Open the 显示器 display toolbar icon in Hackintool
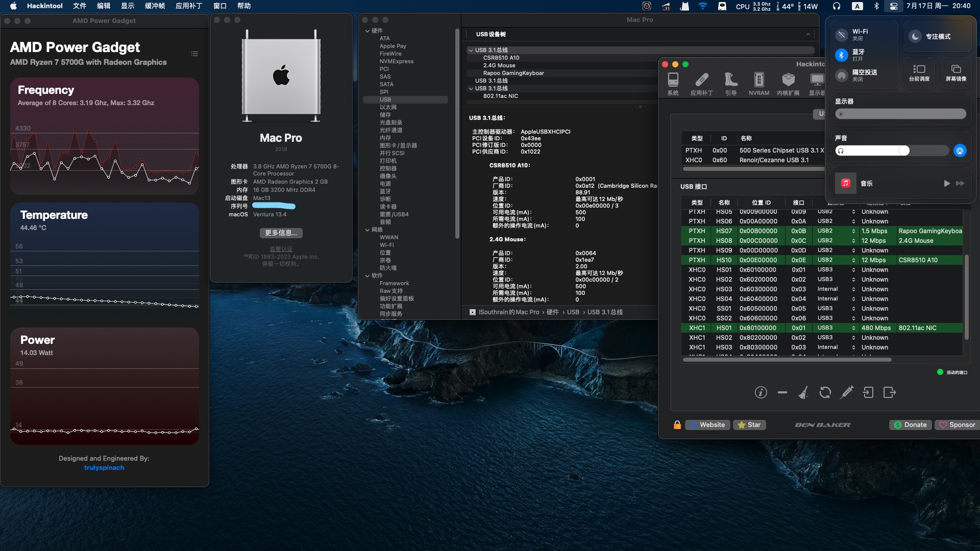980x551 pixels. (x=817, y=84)
